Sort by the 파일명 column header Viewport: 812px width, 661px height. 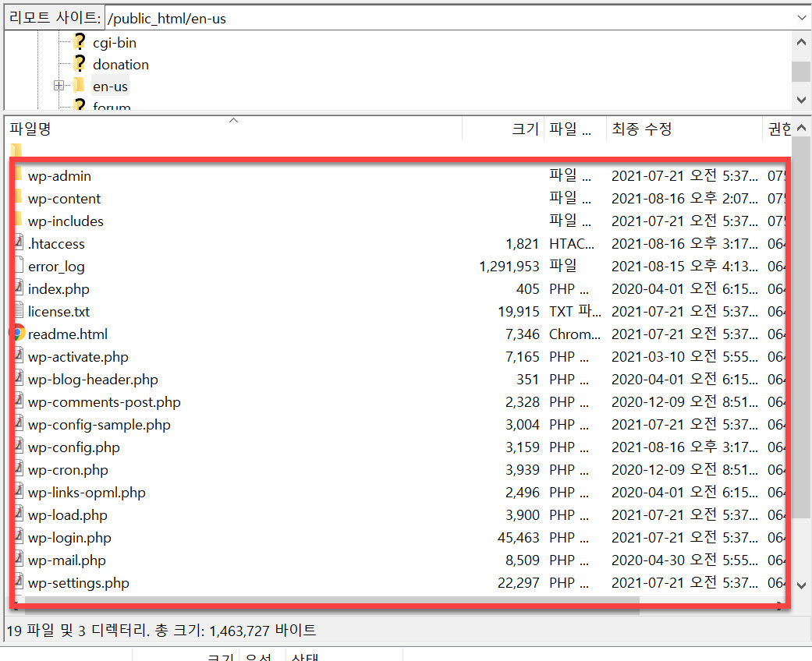click(x=233, y=129)
